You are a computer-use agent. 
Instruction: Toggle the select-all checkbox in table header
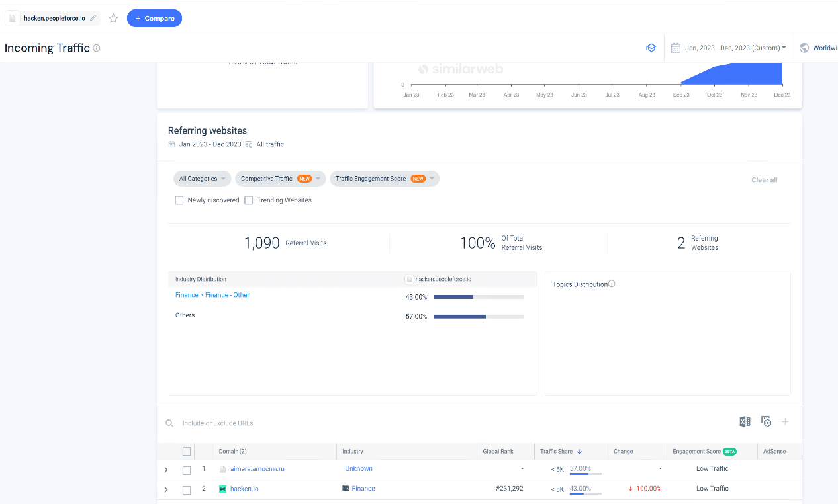click(187, 452)
